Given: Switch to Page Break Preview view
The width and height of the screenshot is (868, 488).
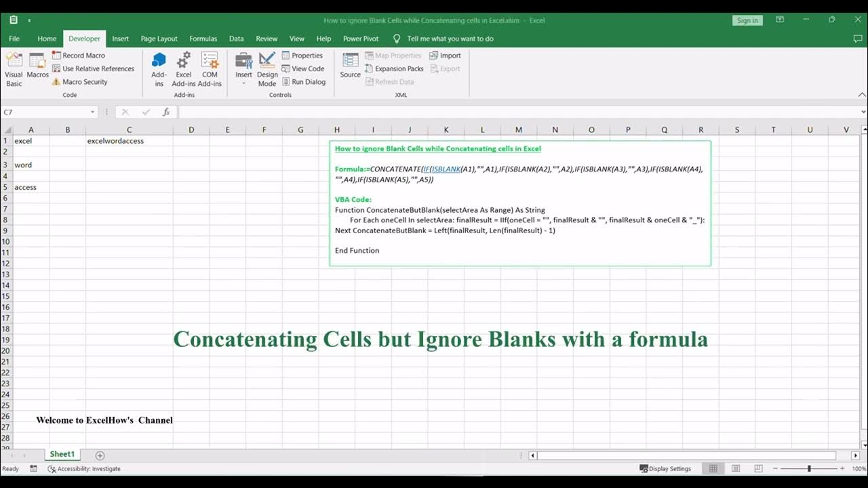Looking at the screenshot, I should pyautogui.click(x=758, y=468).
